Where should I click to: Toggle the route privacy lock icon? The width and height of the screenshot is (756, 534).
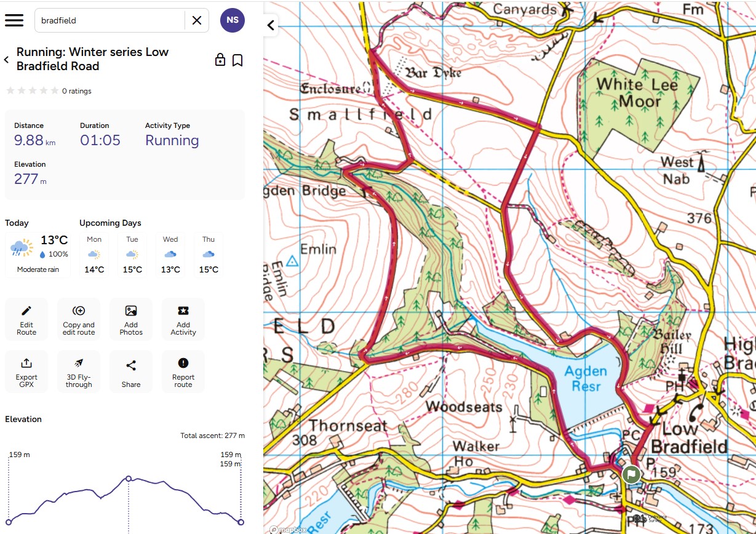coord(220,60)
